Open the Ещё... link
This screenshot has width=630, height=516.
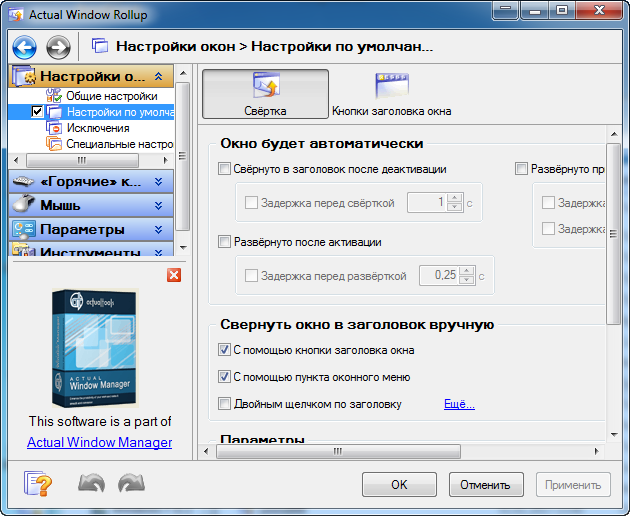tap(459, 405)
